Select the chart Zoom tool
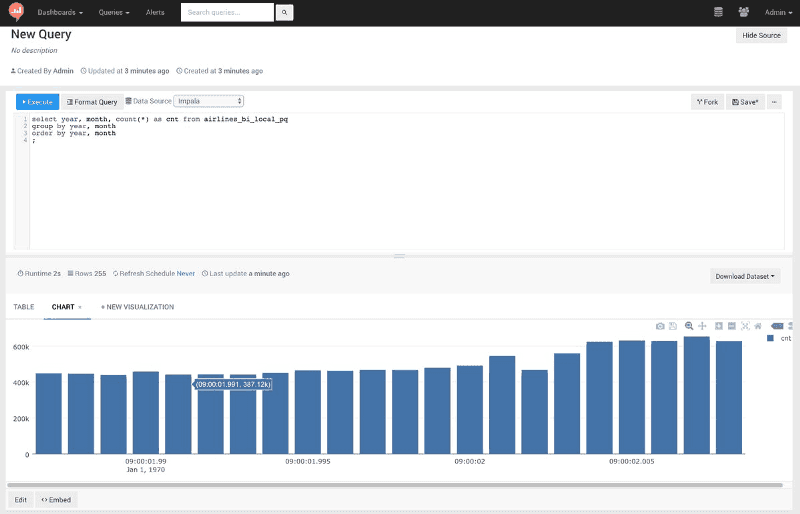Screen dimensions: 800x514 pos(689,326)
